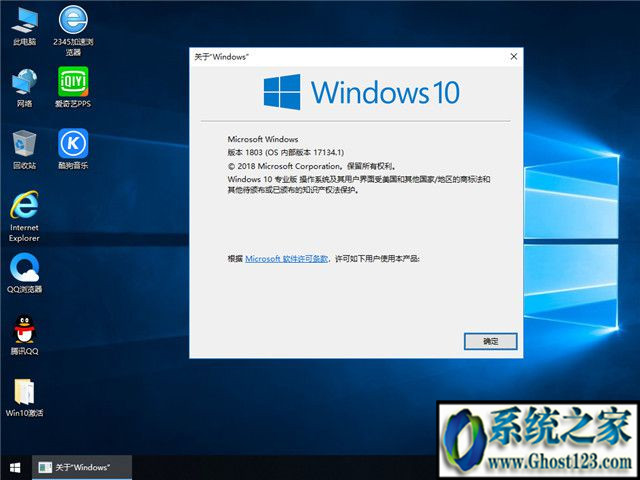Screen dimensions: 640x480
Task: Open the Internet Explorer desktop icon
Action: 24,216
